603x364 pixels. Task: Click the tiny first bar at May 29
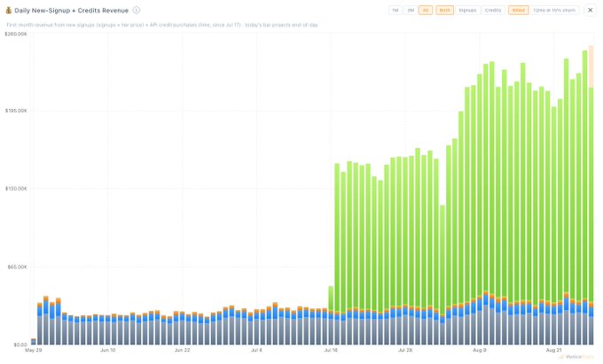coord(34,341)
